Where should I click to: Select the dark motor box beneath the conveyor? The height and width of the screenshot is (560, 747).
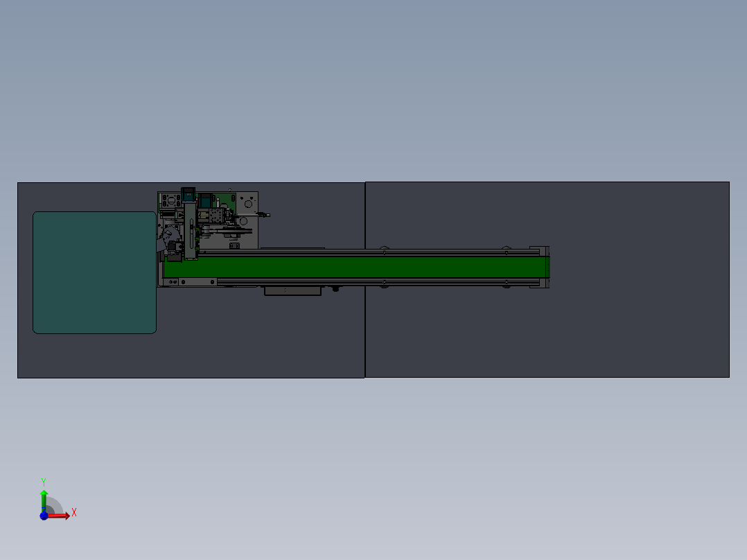292,290
